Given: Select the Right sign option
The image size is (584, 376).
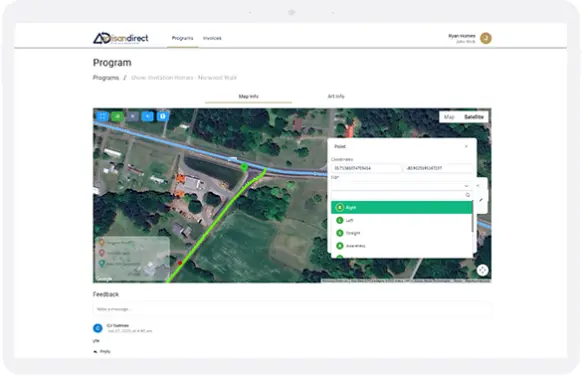Looking at the screenshot, I should click(402, 207).
